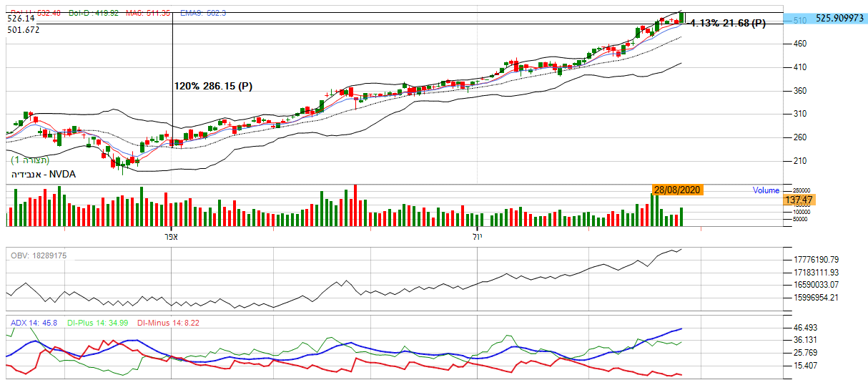Viewport: 868px width, 385px height.
Task: Click the יול month marker on time axis
Action: (478, 235)
